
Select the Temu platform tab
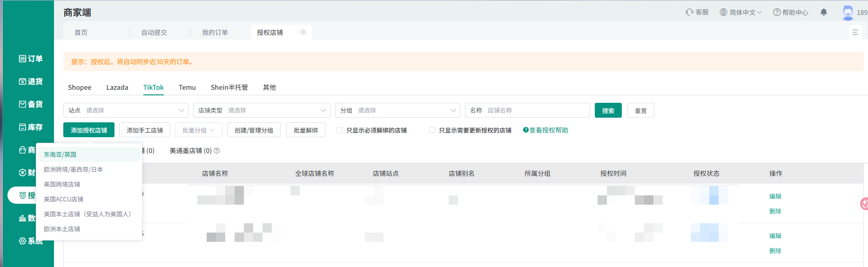coord(187,87)
